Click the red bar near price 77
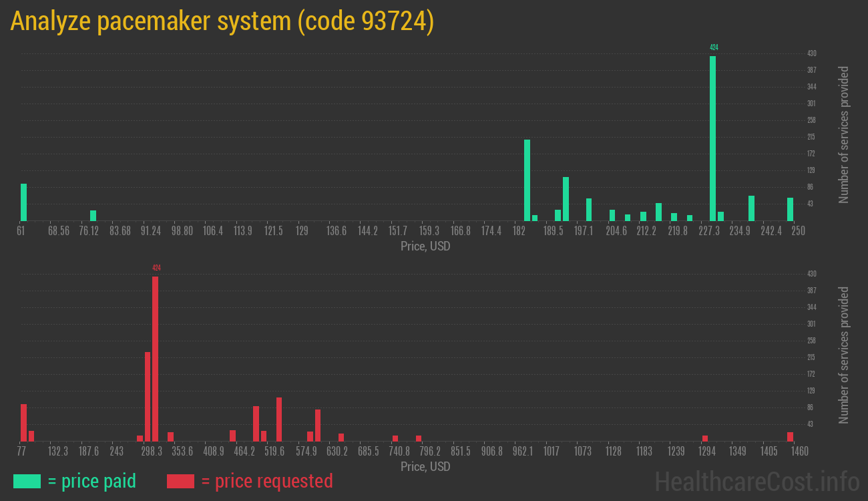This screenshot has width=868, height=501. [x=23, y=421]
